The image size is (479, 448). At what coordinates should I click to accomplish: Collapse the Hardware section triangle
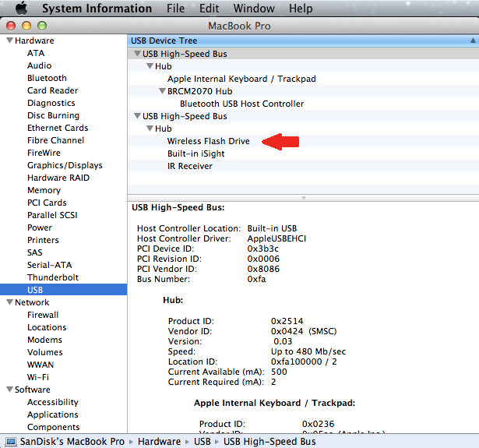point(10,41)
